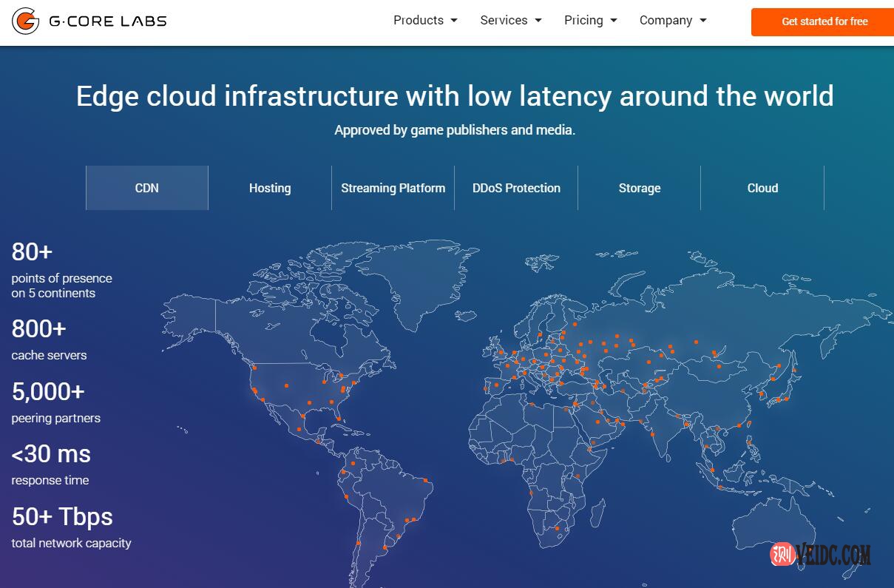Click the Get started for free button
The image size is (894, 588).
[824, 21]
